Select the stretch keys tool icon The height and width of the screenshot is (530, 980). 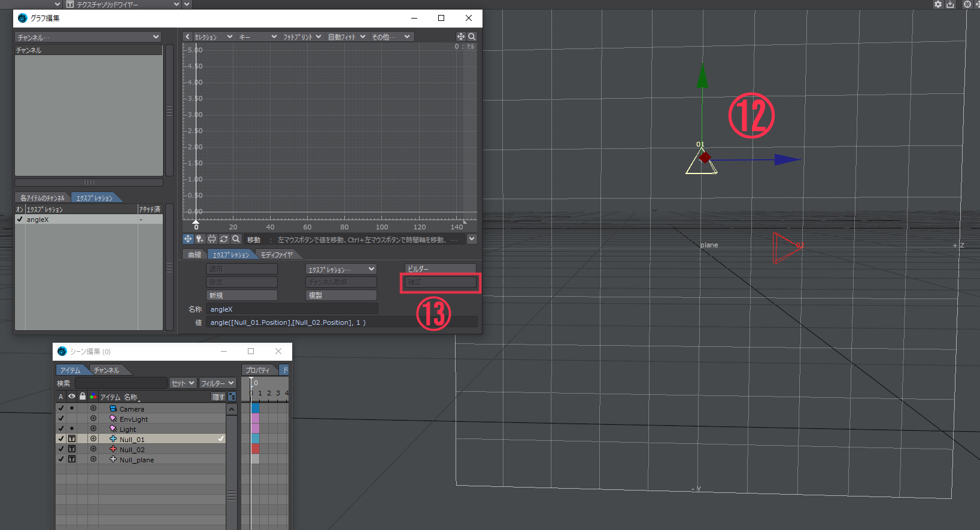tap(212, 239)
